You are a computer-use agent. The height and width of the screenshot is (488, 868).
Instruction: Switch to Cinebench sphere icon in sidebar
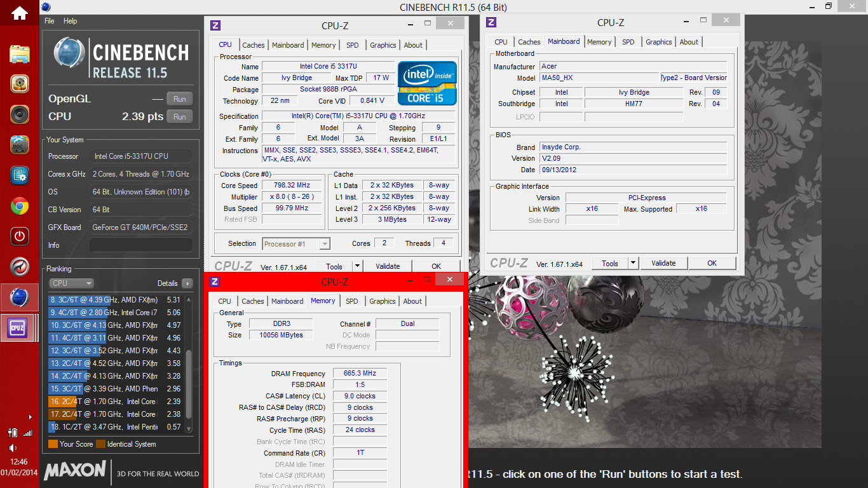pyautogui.click(x=20, y=297)
